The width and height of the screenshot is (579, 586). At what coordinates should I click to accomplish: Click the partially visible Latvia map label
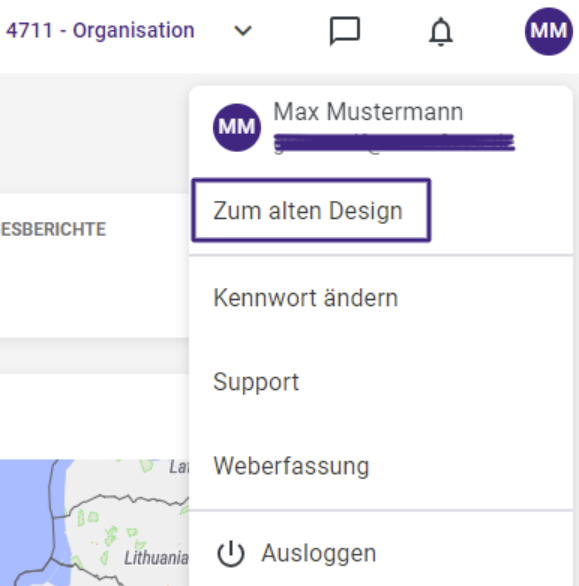pos(179,467)
